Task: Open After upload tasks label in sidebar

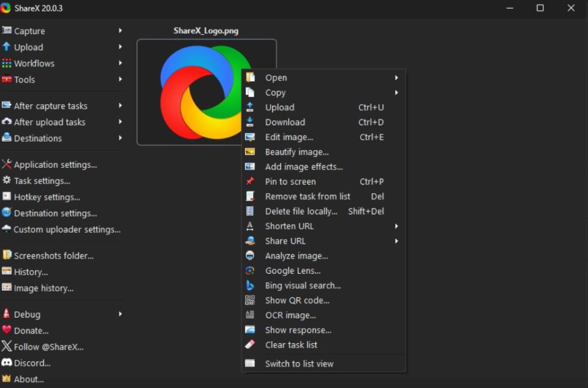Action: (49, 122)
